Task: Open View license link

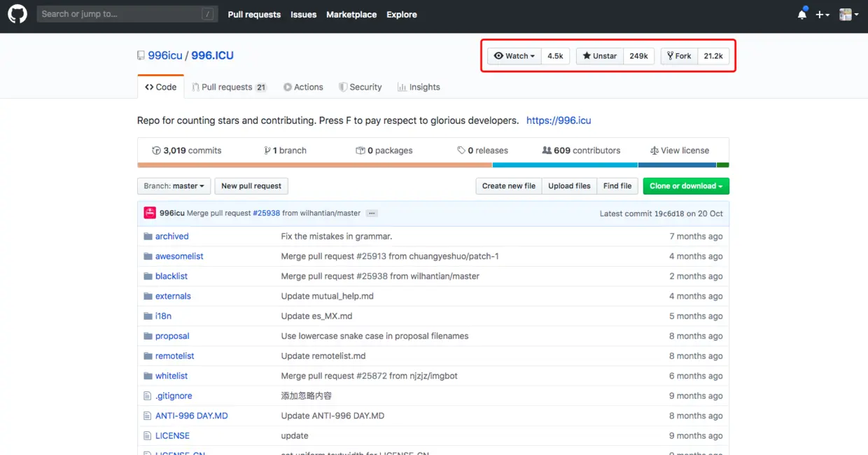Action: click(680, 150)
